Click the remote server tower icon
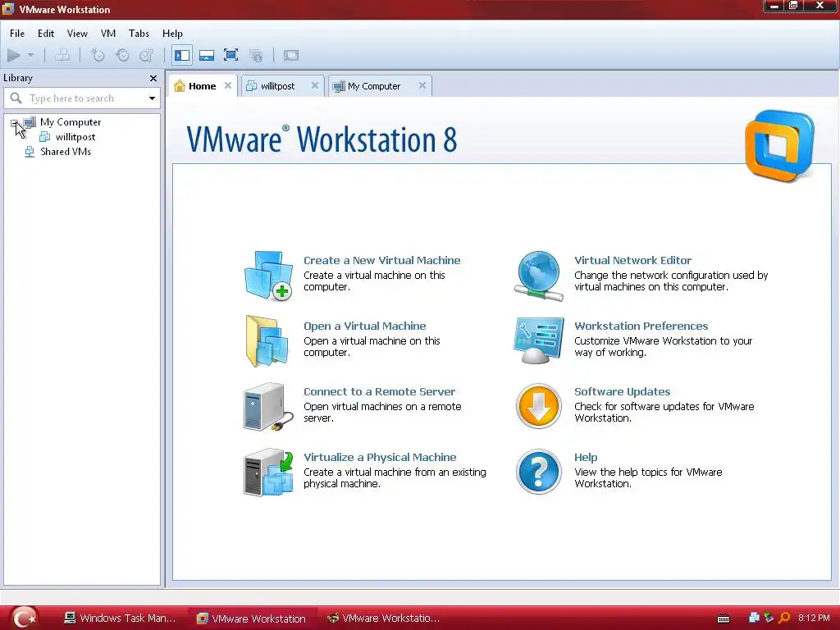The width and height of the screenshot is (840, 630). tap(268, 407)
